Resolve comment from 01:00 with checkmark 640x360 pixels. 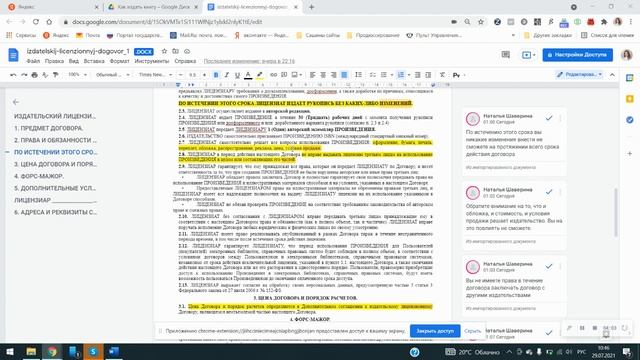pos(549,118)
